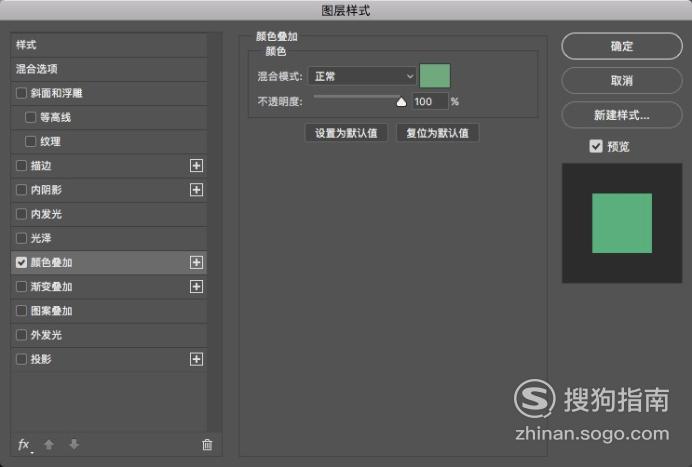Click the green style preview thumbnail
692x467 pixels.
click(622, 223)
